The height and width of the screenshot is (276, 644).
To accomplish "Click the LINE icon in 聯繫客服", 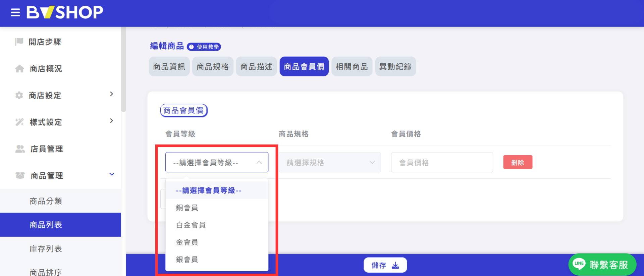I will coord(579,264).
